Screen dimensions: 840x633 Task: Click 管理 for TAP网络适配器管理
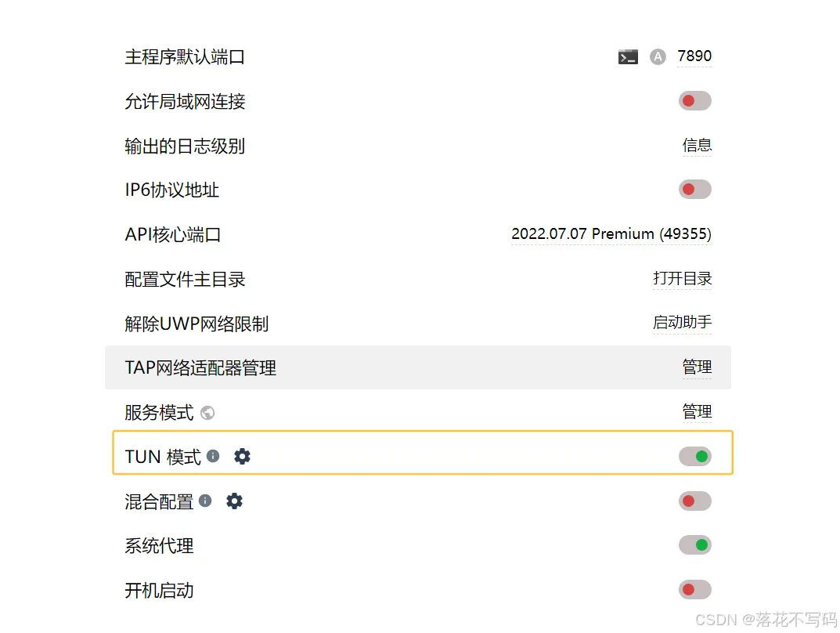(x=697, y=367)
